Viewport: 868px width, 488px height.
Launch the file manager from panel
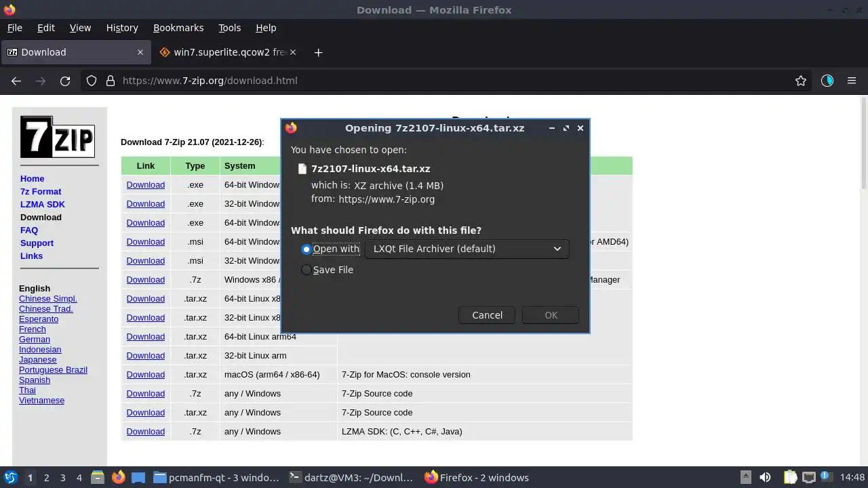97,477
